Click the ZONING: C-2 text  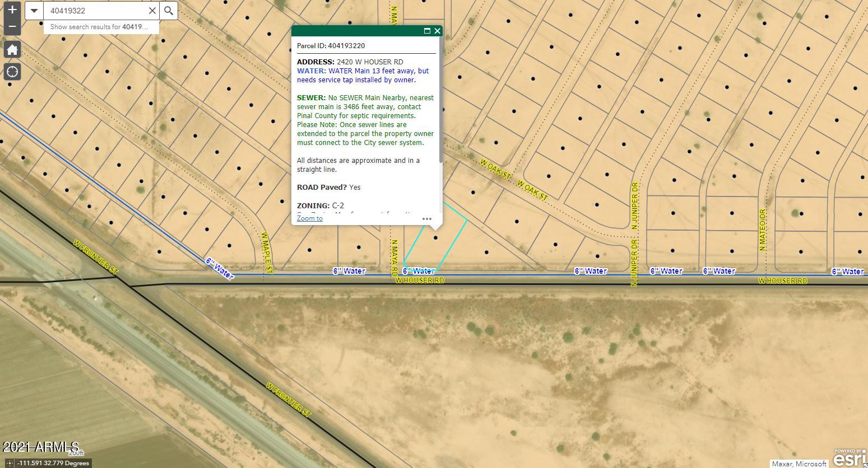pyautogui.click(x=321, y=205)
